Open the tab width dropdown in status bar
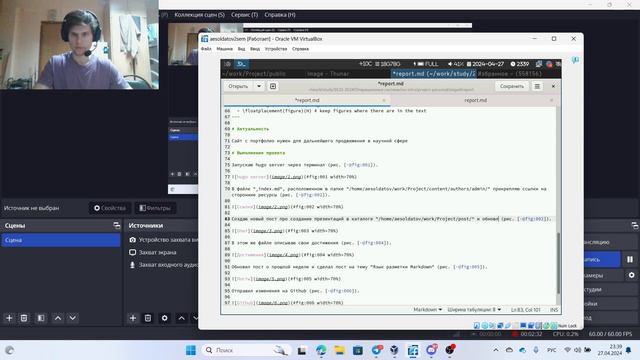The image size is (640, 360). coord(474,309)
